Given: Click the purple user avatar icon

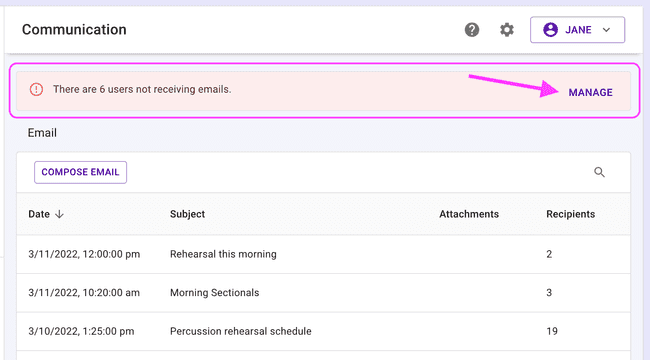Looking at the screenshot, I should pyautogui.click(x=551, y=30).
